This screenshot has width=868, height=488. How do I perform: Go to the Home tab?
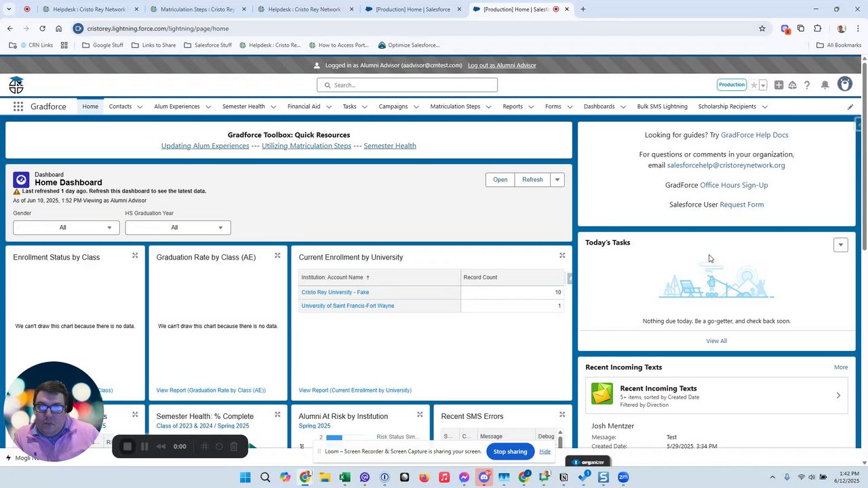coord(90,106)
